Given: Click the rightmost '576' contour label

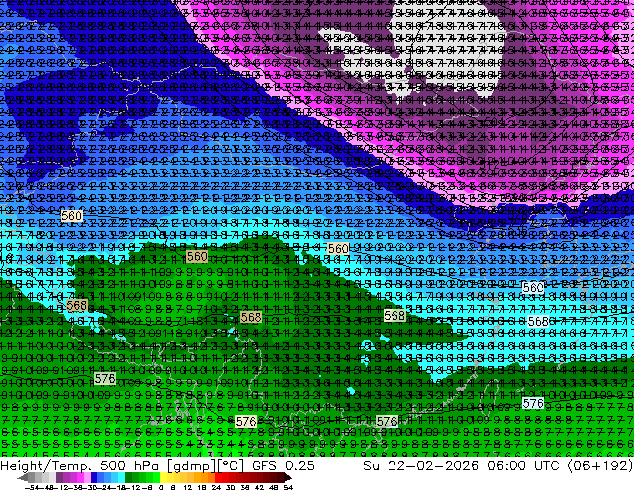Looking at the screenshot, I should click(533, 403).
